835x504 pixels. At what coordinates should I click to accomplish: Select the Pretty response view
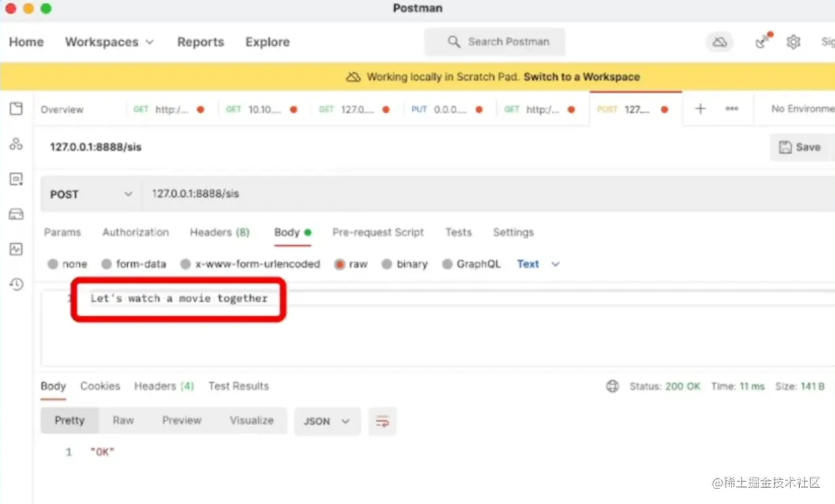70,420
